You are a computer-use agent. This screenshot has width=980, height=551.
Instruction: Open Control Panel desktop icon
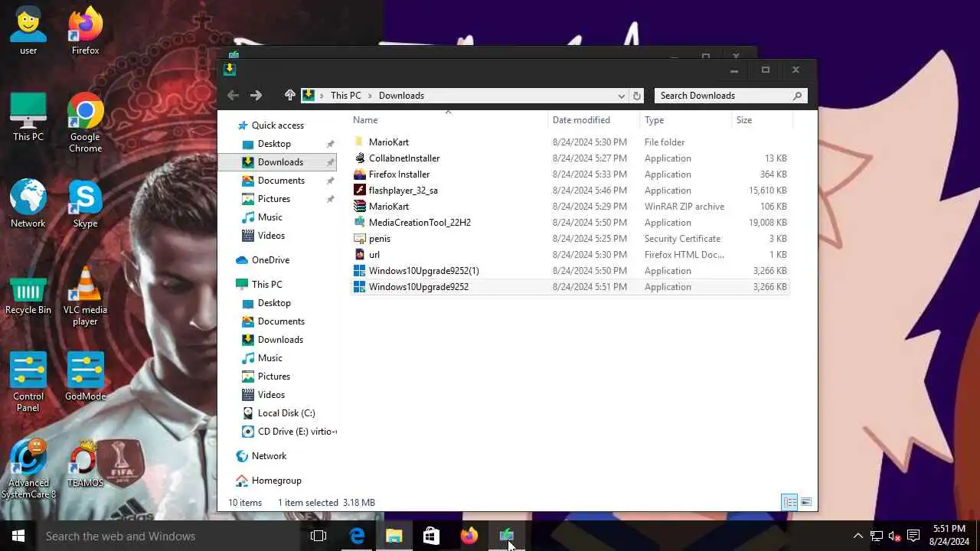(x=28, y=383)
